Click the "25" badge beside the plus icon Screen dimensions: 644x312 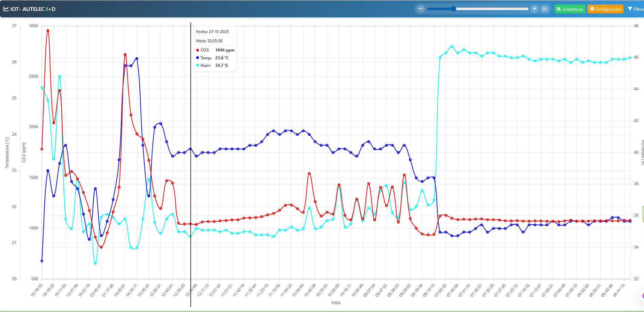[x=545, y=9]
